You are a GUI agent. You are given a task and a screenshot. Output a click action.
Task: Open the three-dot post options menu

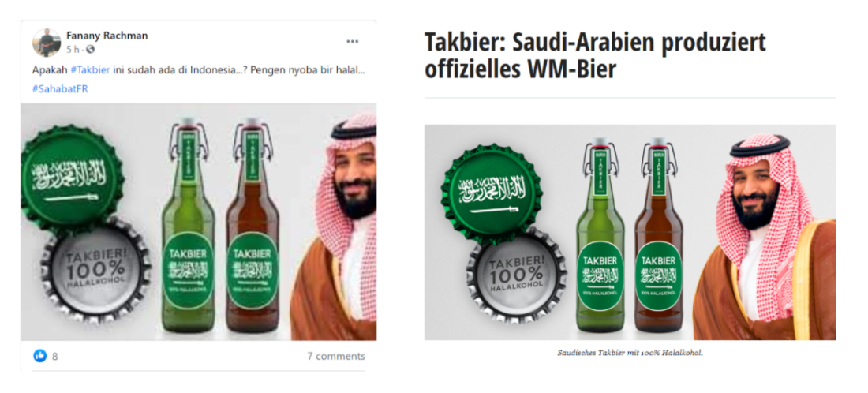353,42
